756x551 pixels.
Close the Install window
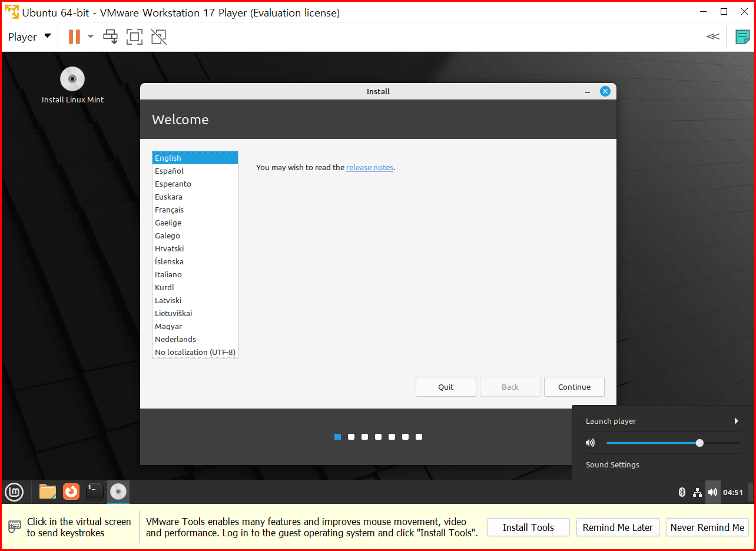coord(605,91)
